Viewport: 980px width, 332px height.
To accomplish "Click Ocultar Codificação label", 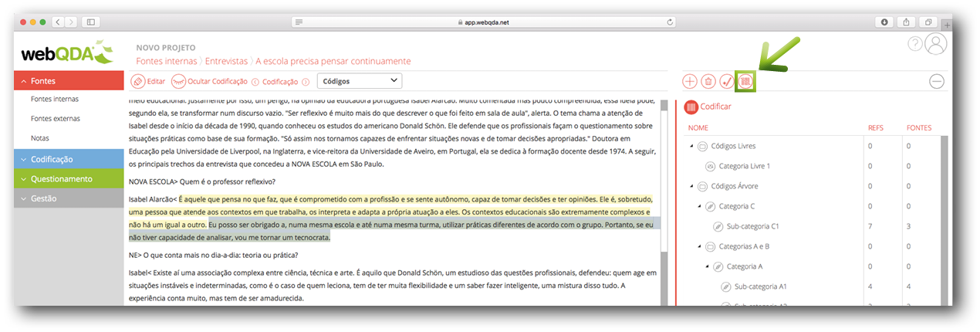I will 218,81.
